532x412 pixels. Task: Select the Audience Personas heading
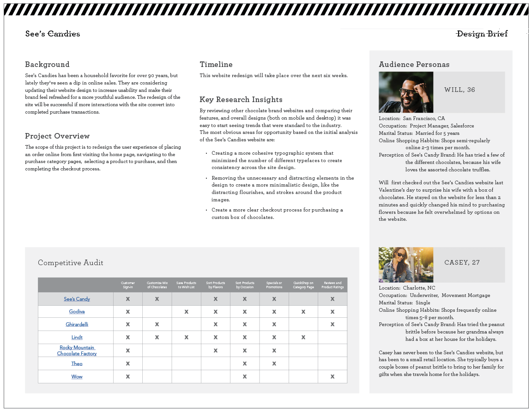coord(414,65)
